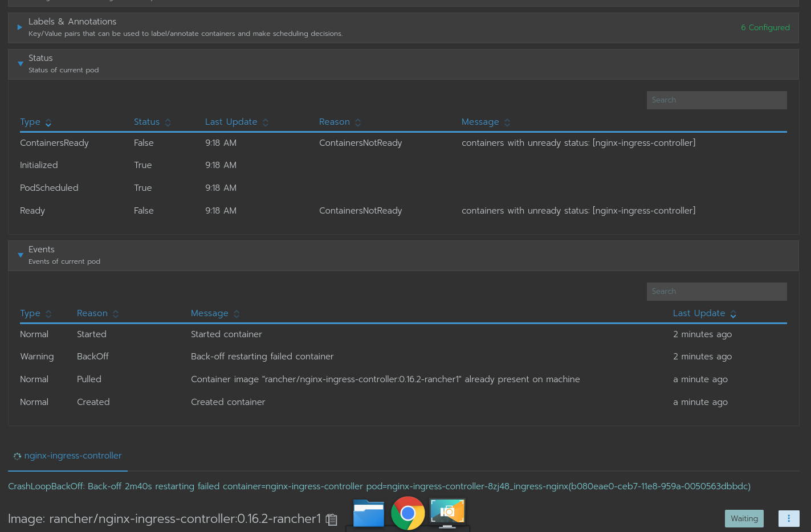Click the spinner icon on nginx-ingress-controller tab
This screenshot has height=532, width=811.
pos(17,456)
